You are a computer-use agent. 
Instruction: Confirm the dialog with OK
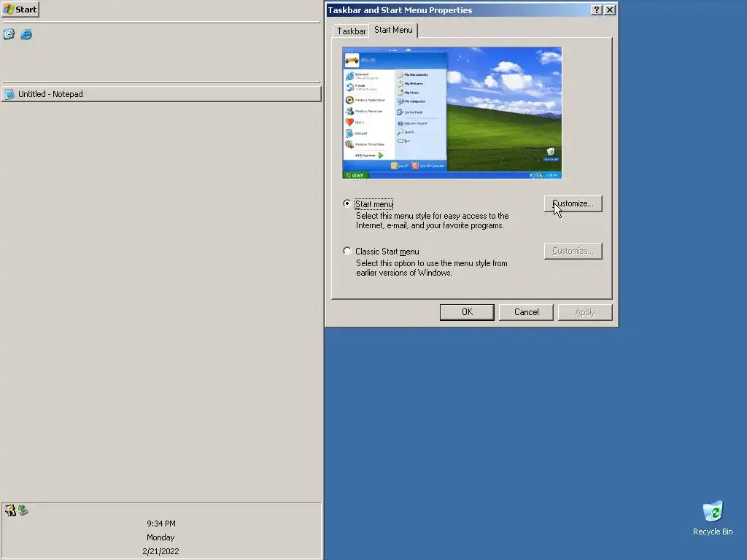[x=467, y=312]
